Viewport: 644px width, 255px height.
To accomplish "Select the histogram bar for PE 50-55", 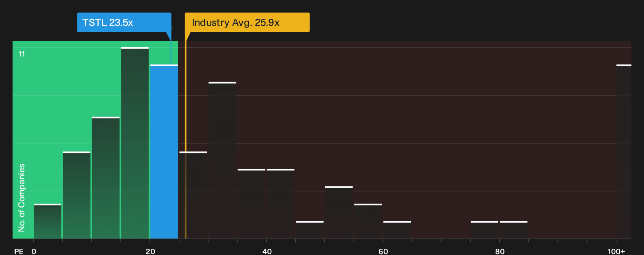I will [339, 212].
